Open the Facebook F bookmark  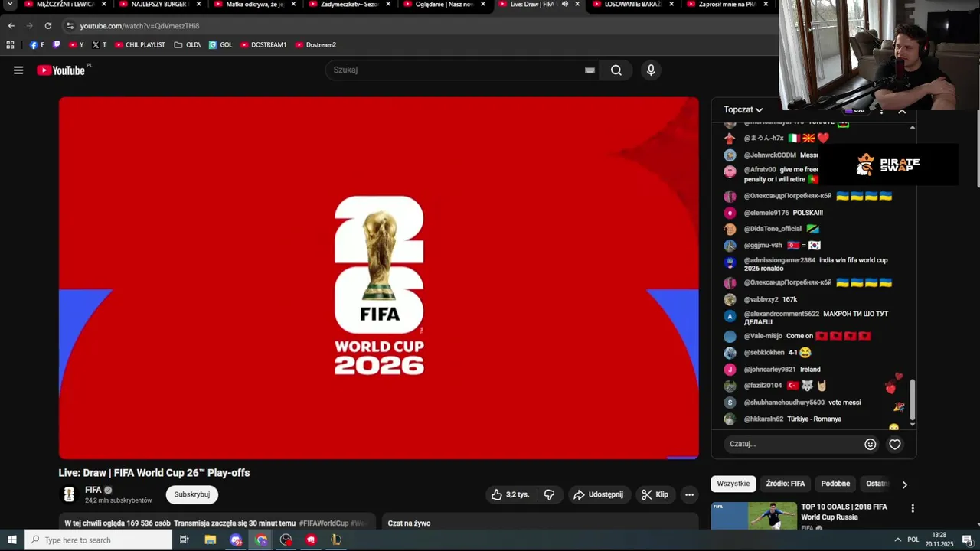[37, 45]
